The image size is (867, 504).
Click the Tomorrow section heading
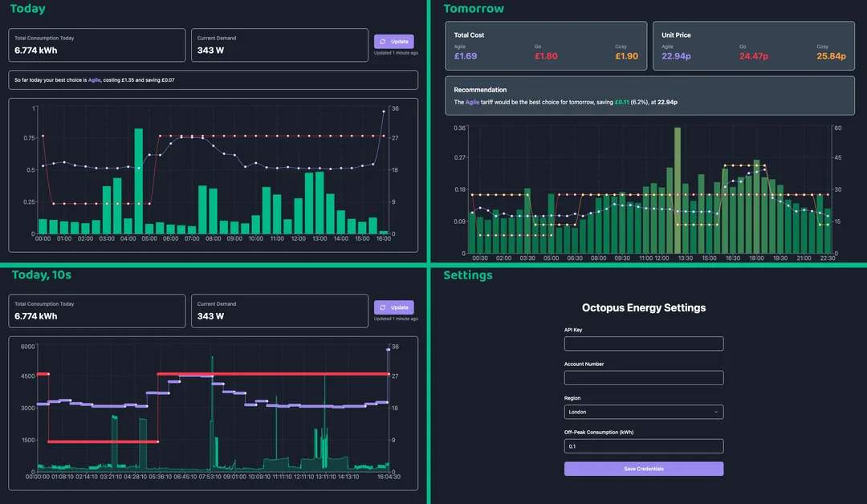pos(474,8)
